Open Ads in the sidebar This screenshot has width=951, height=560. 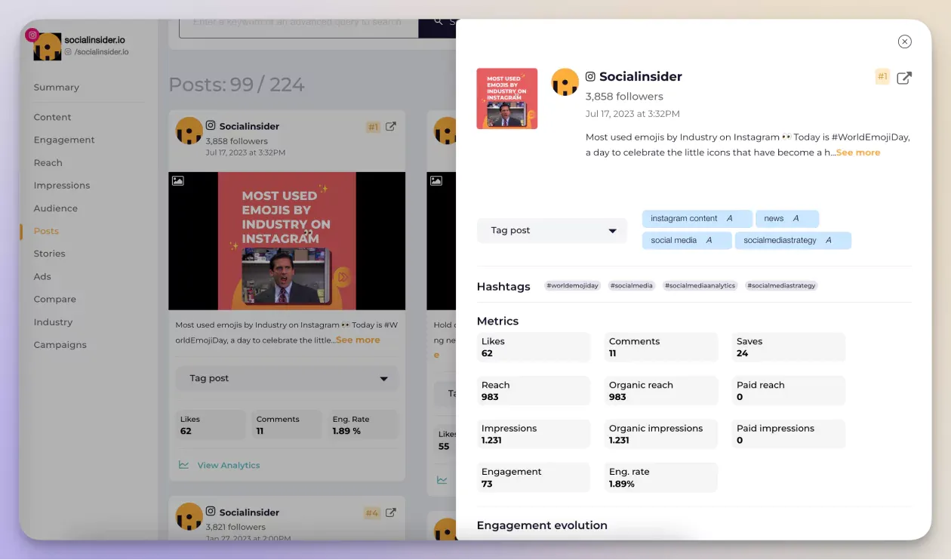[x=42, y=277]
